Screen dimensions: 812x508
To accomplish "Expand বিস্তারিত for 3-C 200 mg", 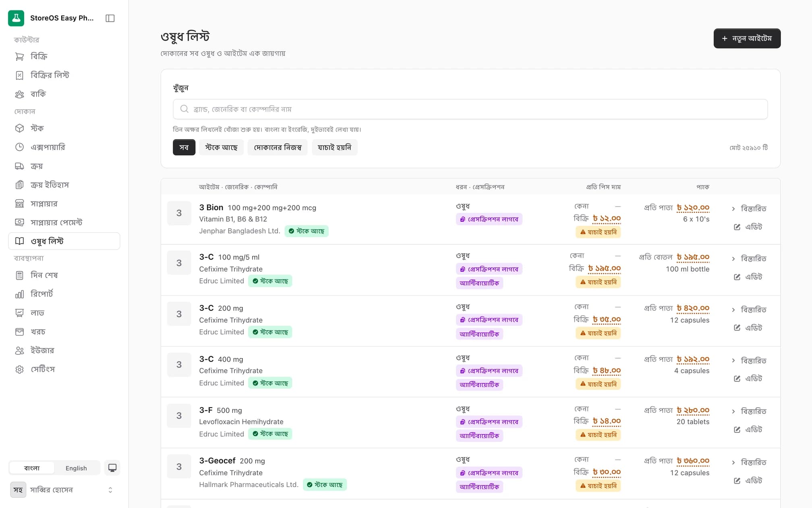I will 749,310.
